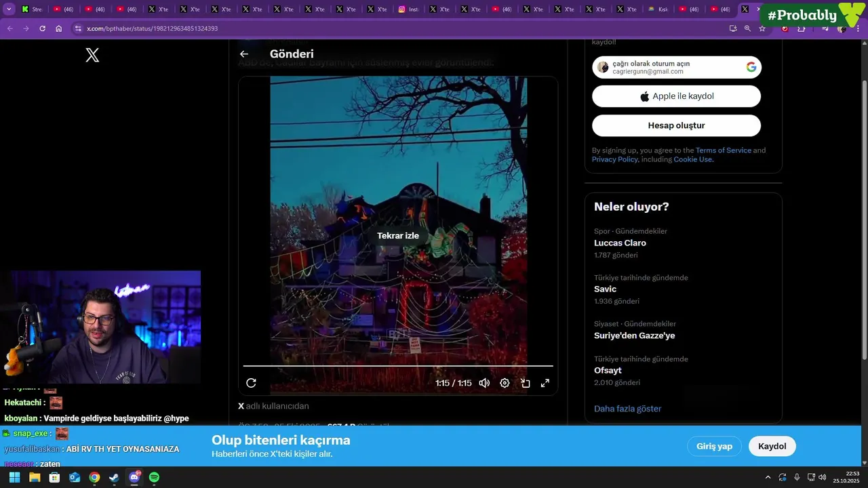Click Kaydol in the bottom banner
The image size is (868, 488).
[x=772, y=446]
